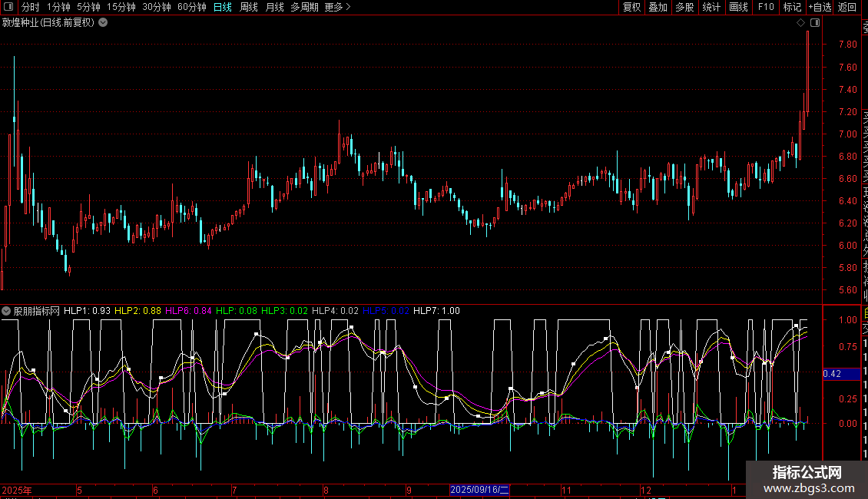Click the 标记 mark button
868x499 pixels.
(x=792, y=7)
